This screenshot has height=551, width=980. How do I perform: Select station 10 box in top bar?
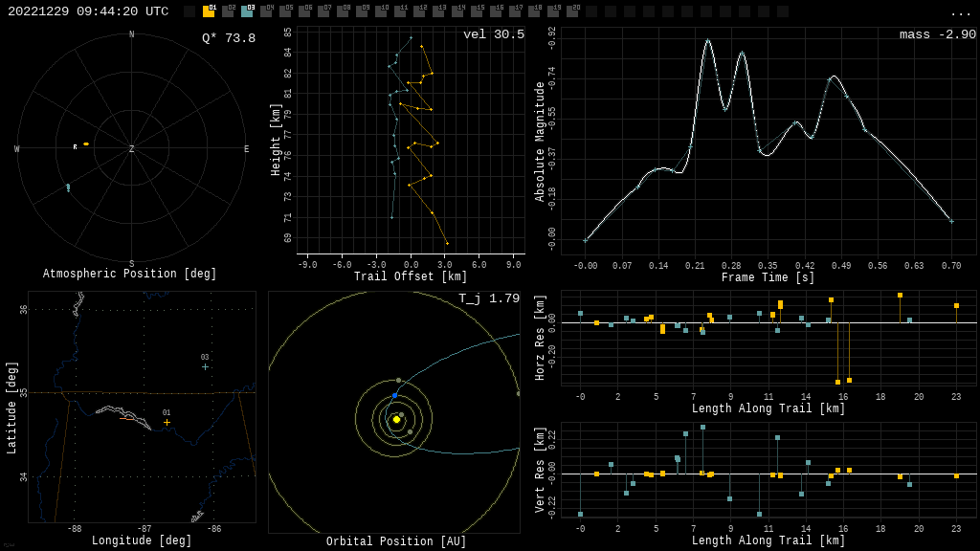click(381, 11)
